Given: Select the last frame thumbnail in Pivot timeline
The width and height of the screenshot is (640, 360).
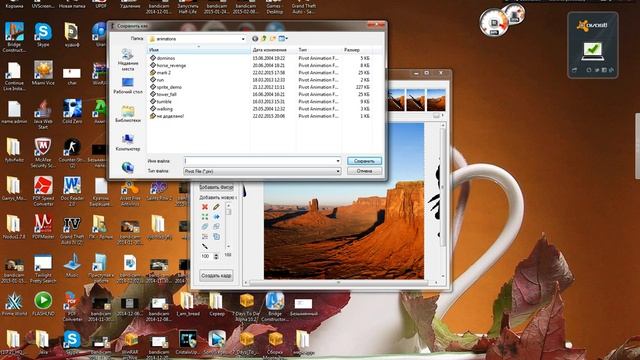Looking at the screenshot, I should pyautogui.click(x=436, y=100).
